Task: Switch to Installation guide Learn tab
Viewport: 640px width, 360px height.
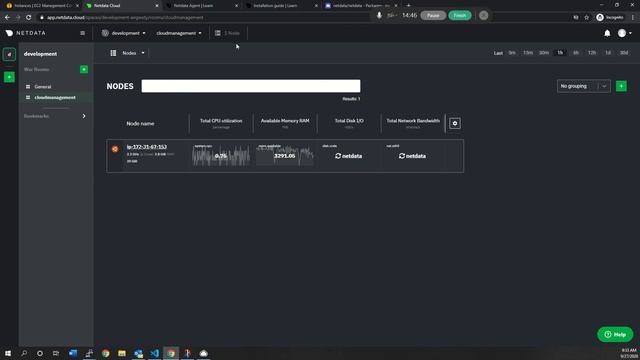Action: (282, 6)
